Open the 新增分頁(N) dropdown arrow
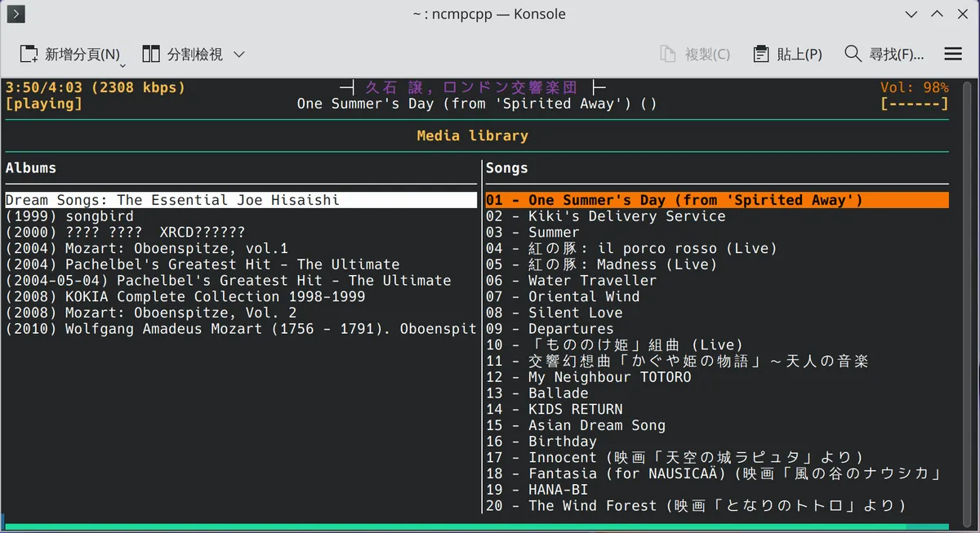The width and height of the screenshot is (980, 533). 122,64
